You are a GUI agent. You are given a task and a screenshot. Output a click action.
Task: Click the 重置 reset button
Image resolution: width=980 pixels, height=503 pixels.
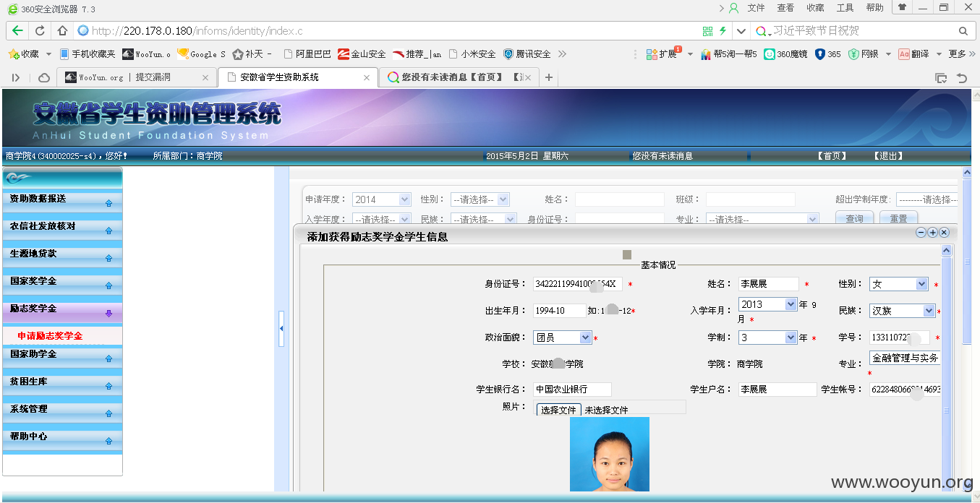[x=898, y=219]
